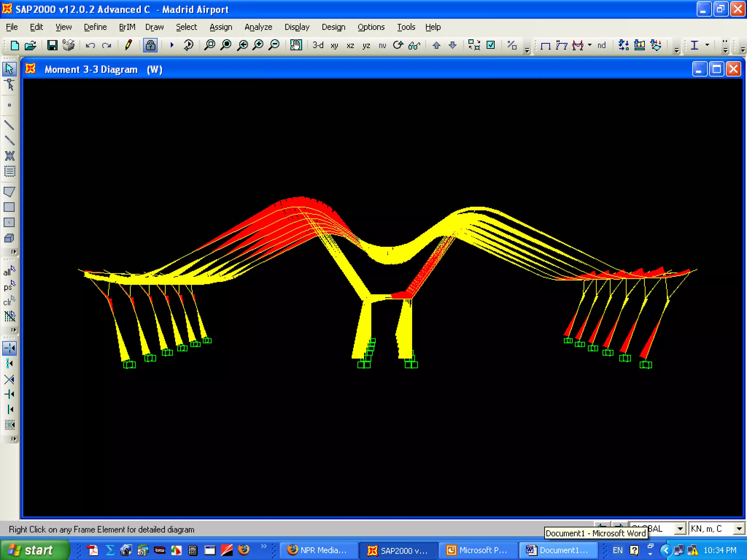Toggle the Lock/Unlock Model padlock
The height and width of the screenshot is (560, 747).
pos(150,45)
